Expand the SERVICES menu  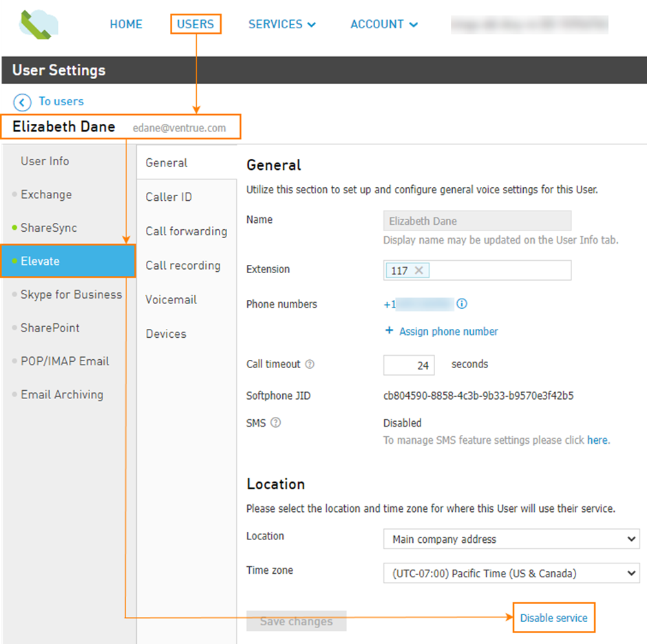[282, 24]
